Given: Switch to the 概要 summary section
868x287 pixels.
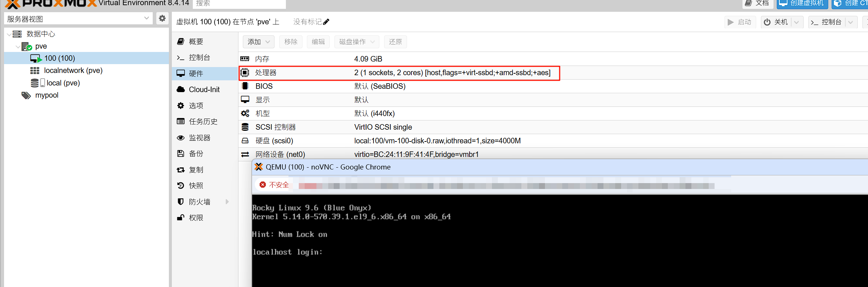Looking at the screenshot, I should coord(196,42).
